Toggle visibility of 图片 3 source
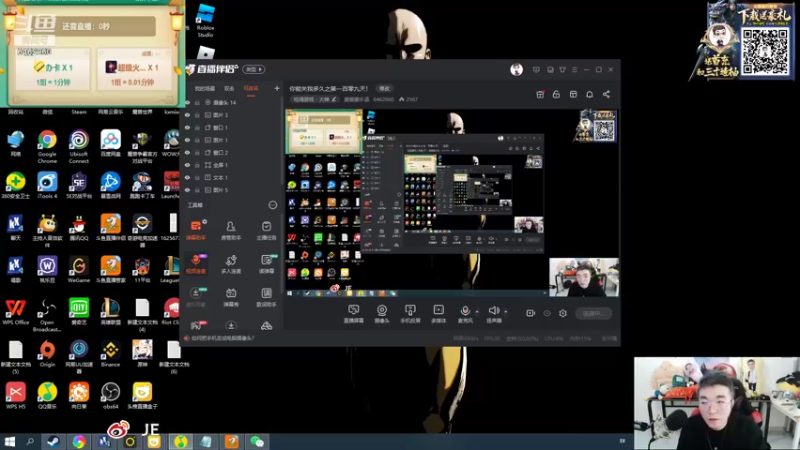Viewport: 800px width, 450px height. pos(187,115)
